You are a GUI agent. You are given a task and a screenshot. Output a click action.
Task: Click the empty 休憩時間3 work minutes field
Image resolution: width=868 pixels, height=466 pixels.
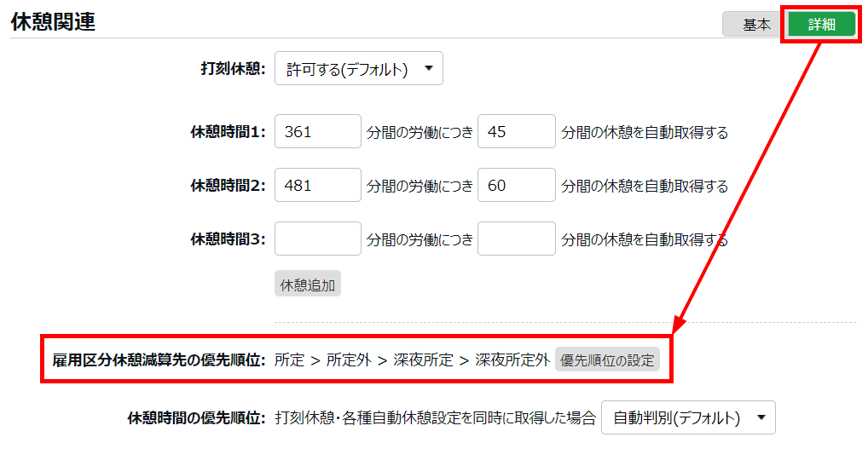click(317, 239)
